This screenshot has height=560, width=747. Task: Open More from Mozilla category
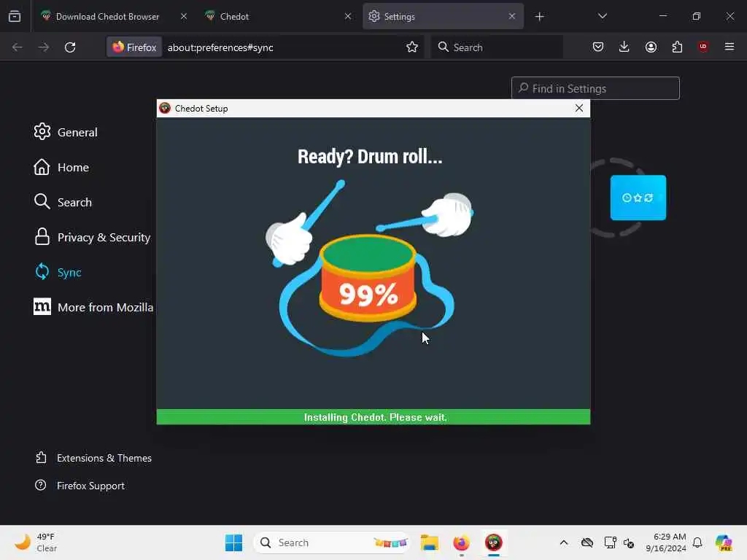pos(93,307)
